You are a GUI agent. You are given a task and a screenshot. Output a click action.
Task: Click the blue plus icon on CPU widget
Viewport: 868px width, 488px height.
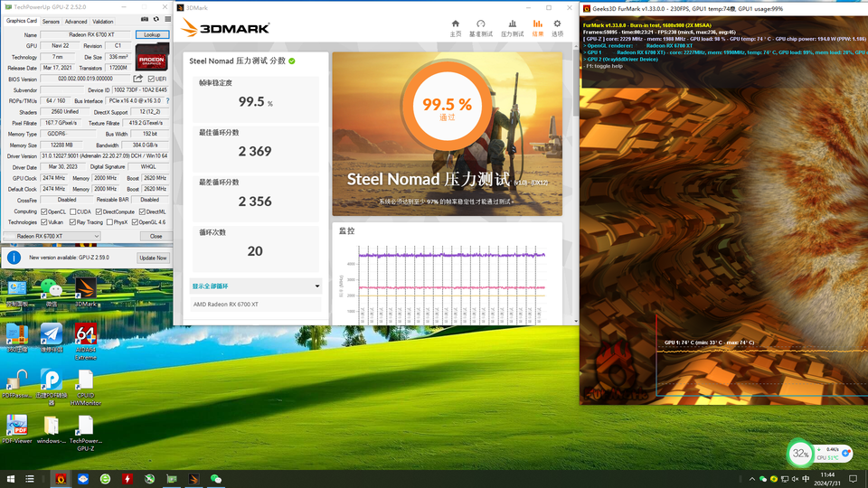[x=845, y=453]
